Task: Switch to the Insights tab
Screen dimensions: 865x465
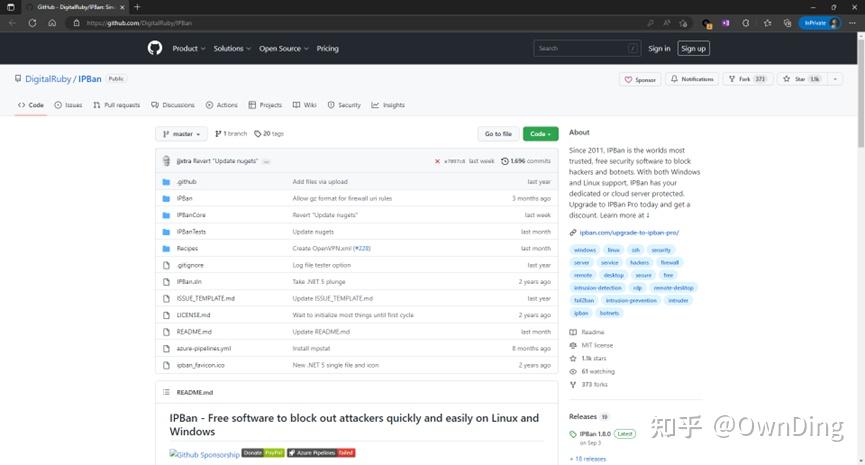Action: pyautogui.click(x=388, y=105)
